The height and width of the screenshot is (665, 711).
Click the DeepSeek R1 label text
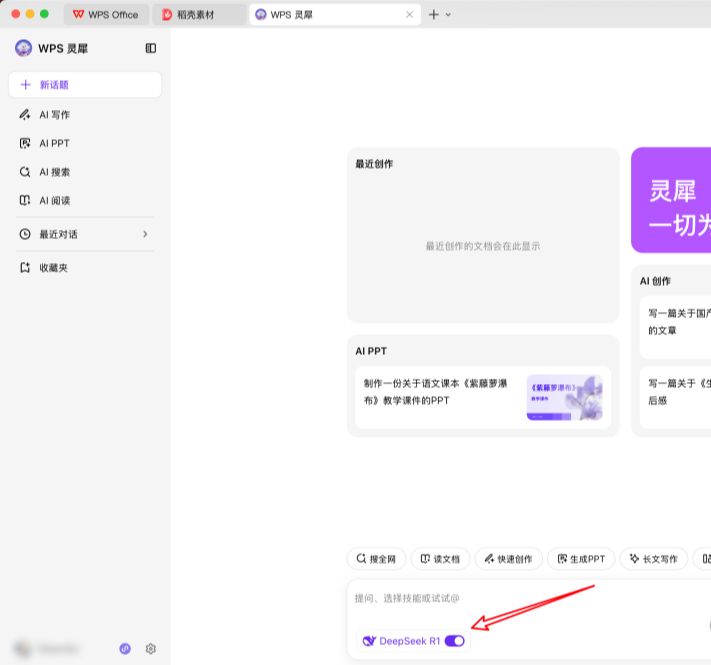tap(409, 641)
